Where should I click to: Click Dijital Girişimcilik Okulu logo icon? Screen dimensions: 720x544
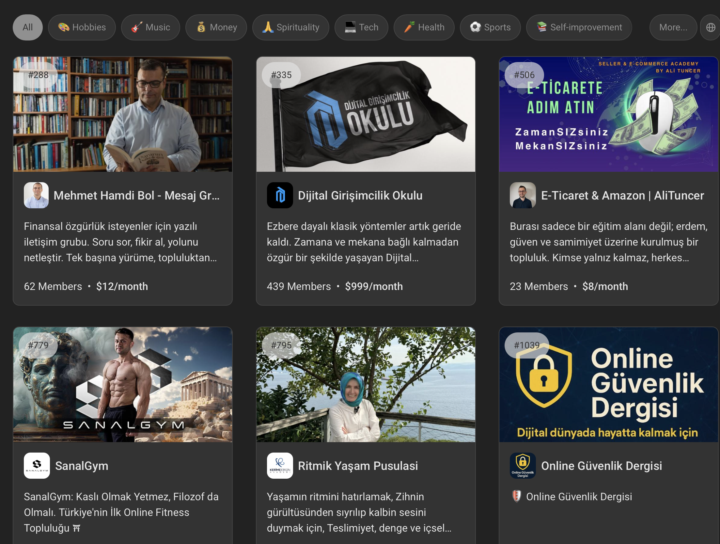(x=280, y=195)
